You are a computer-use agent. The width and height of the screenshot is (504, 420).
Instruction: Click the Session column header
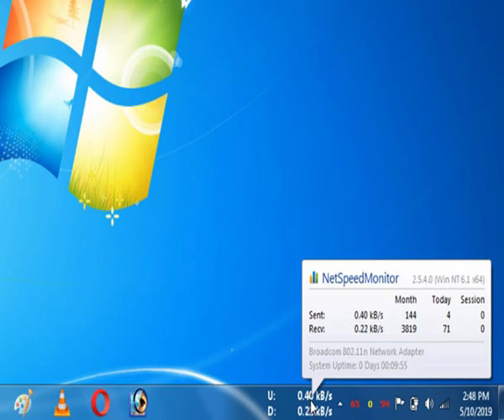point(472,300)
